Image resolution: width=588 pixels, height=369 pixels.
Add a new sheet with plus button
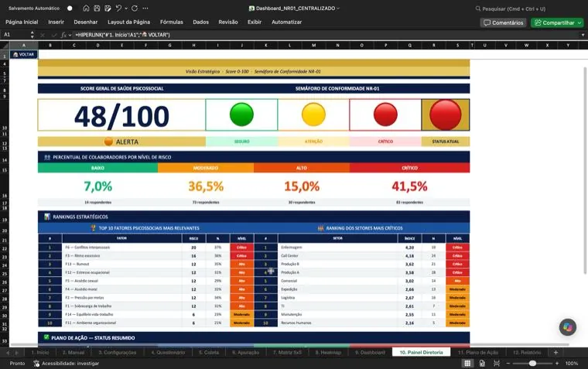[556, 353]
